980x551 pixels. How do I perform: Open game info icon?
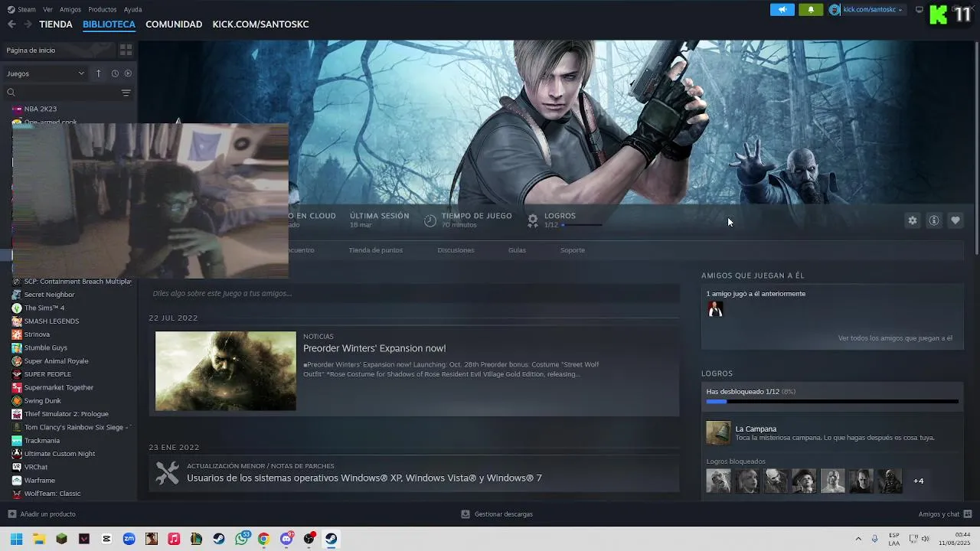coord(934,220)
